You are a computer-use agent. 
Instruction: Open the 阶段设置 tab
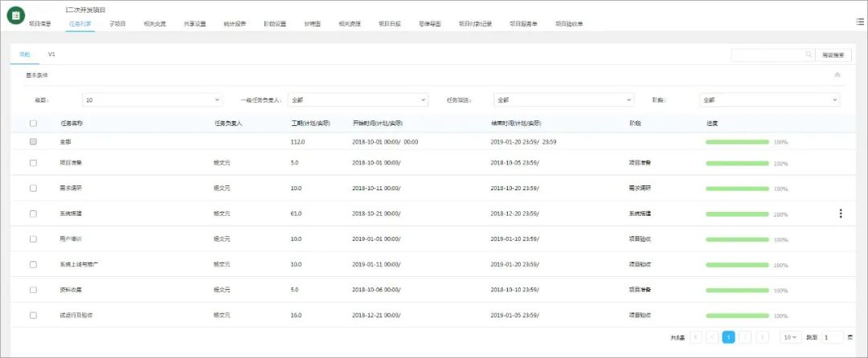click(275, 24)
